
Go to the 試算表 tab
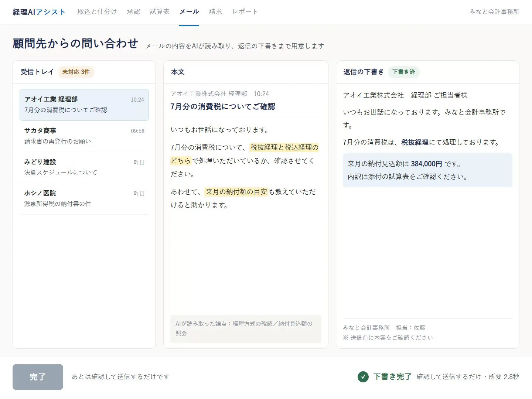tap(160, 12)
